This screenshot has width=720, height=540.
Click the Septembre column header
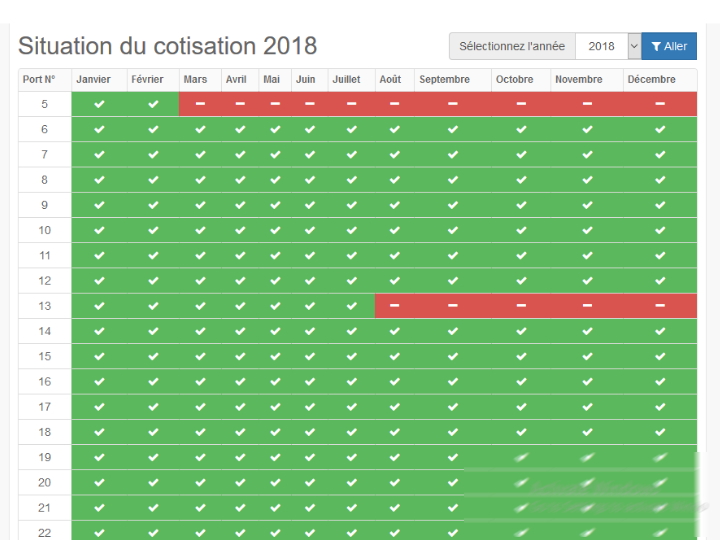pos(445,79)
